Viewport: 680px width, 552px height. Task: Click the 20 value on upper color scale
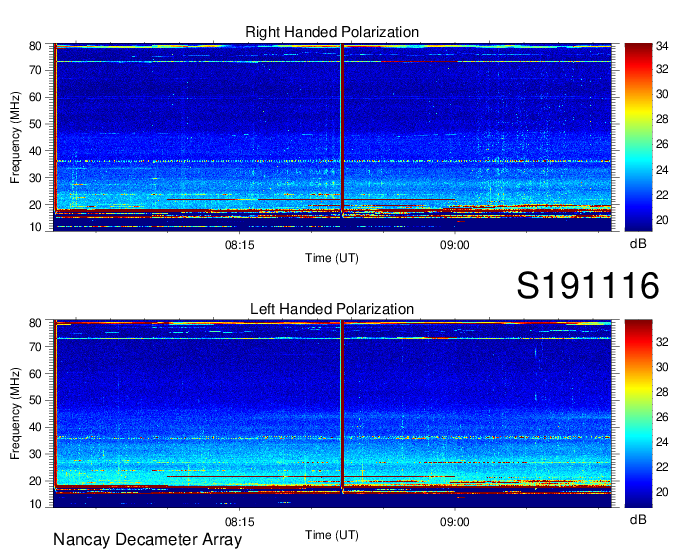coord(662,220)
